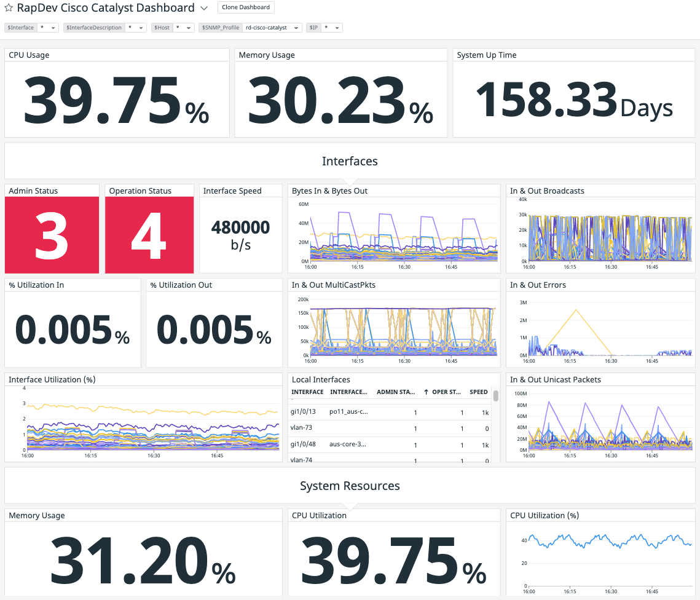Select the vlan-73 interface row
The height and width of the screenshot is (600, 700).
click(x=390, y=428)
